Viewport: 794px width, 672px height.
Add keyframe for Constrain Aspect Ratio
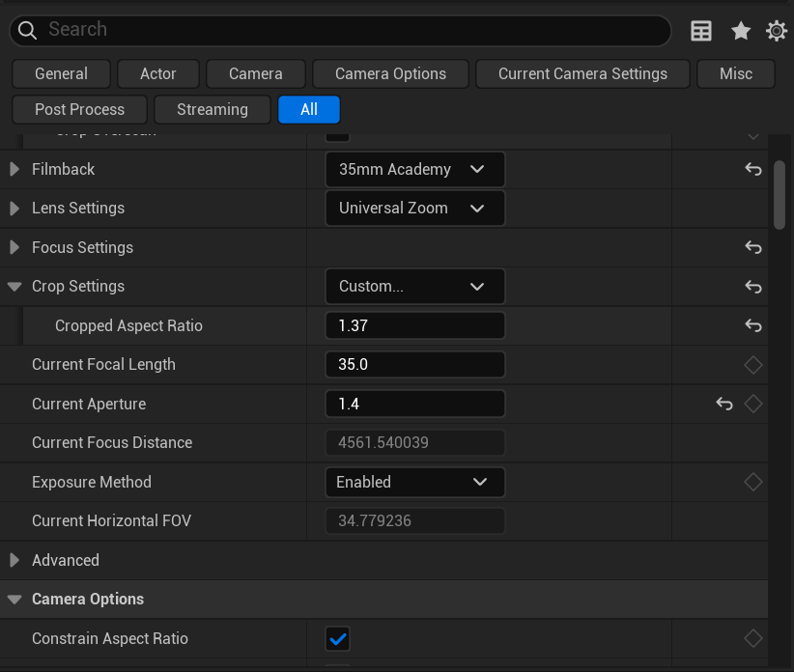tap(753, 638)
